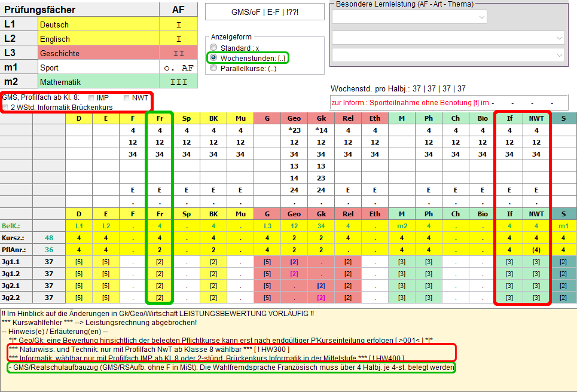
Task: Click the 'GMS/oF | E-F | !??!' button
Action: [257, 12]
